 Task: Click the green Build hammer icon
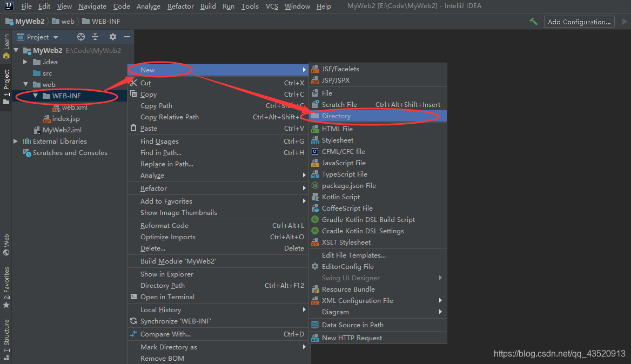(x=534, y=22)
